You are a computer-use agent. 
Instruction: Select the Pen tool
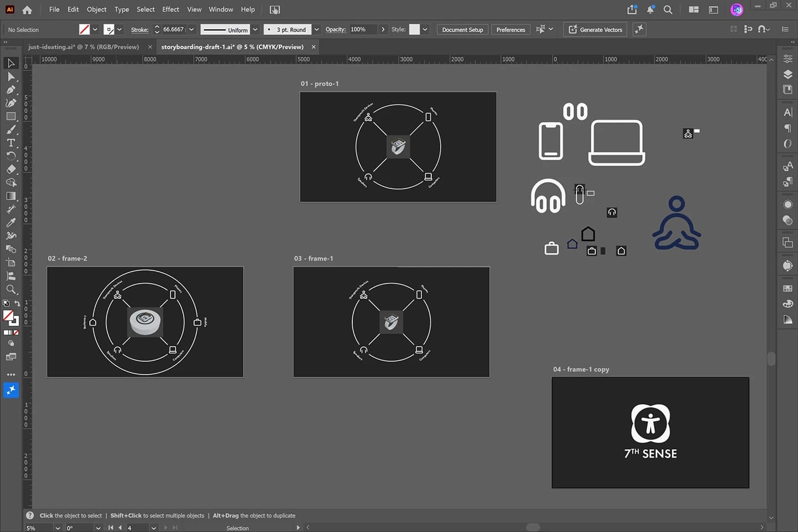point(11,90)
